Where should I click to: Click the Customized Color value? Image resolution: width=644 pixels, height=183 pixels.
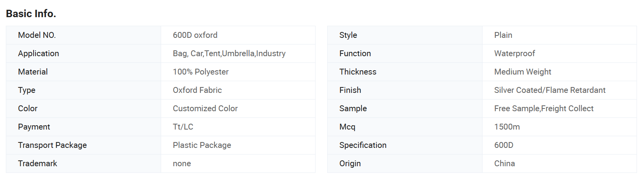coord(205,108)
